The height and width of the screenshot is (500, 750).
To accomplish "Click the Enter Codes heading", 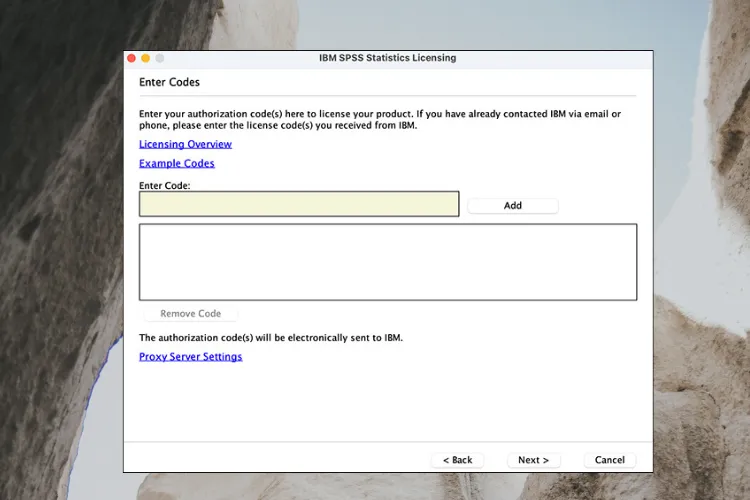I will pos(169,82).
